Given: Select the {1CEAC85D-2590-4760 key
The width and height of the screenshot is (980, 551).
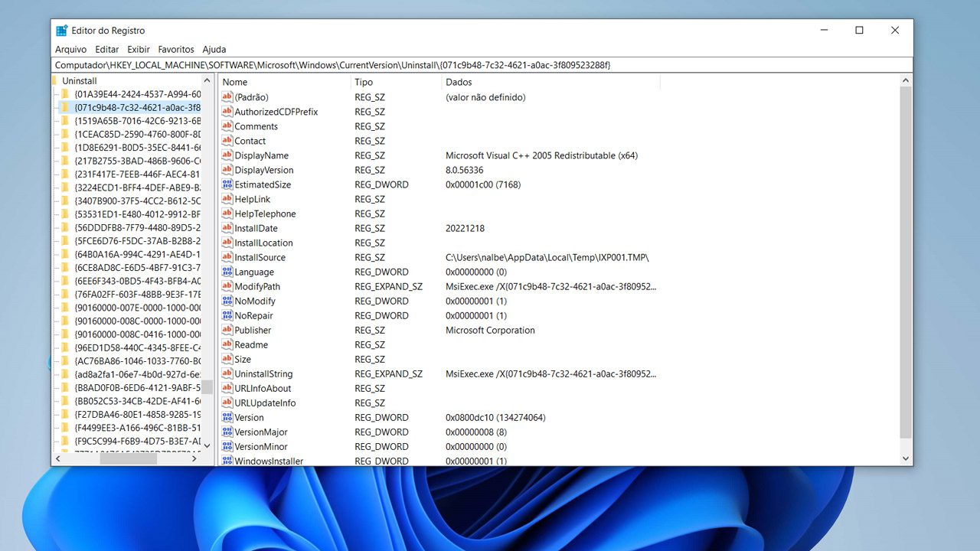Looking at the screenshot, I should pos(137,134).
